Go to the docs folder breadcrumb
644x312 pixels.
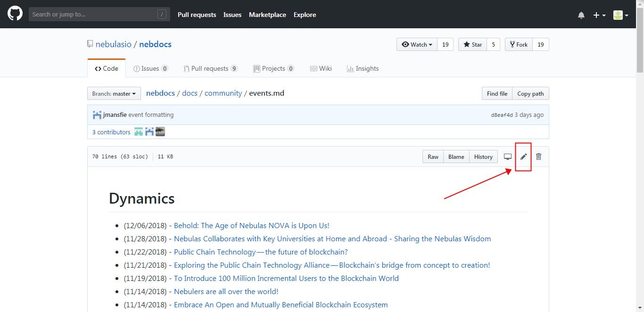tap(190, 93)
